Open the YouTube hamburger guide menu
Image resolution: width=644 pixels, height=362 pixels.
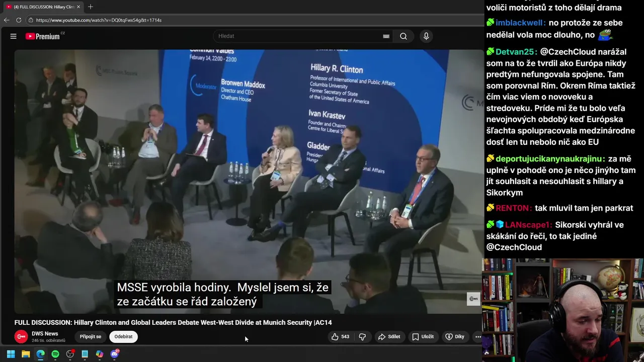tap(14, 36)
